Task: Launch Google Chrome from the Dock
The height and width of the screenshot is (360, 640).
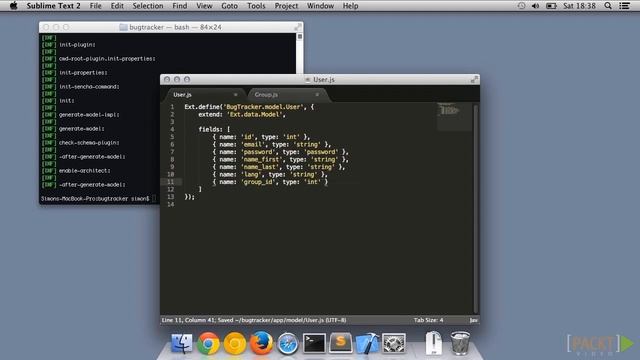Action: [208, 343]
